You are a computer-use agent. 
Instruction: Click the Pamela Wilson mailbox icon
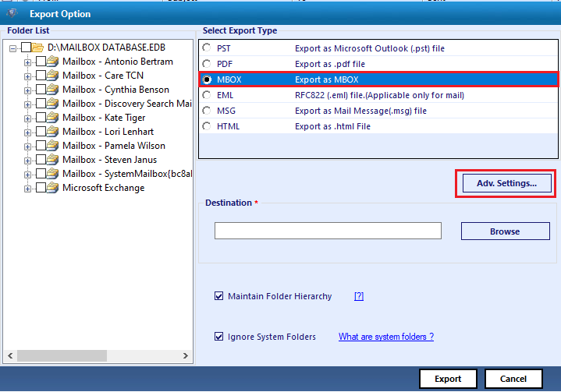52,146
